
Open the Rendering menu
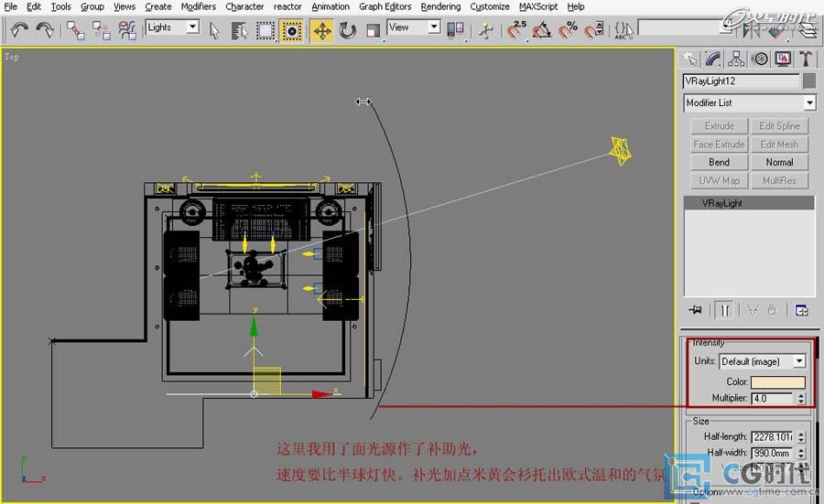(440, 6)
